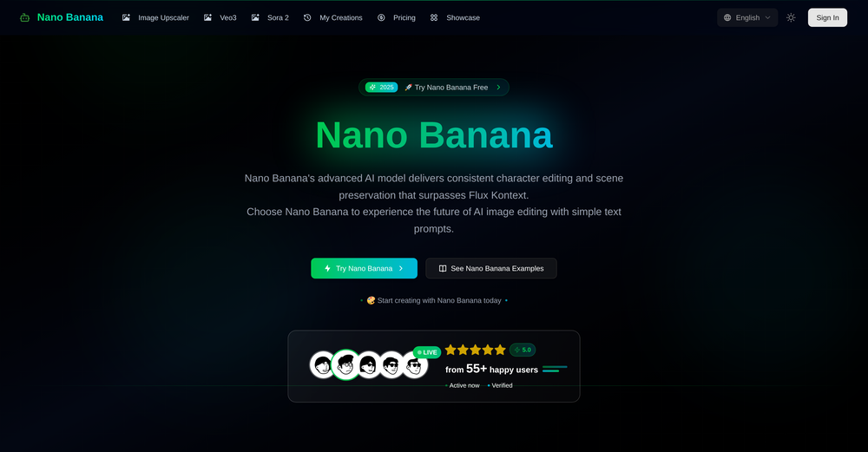Open the My Creations menu item

(x=332, y=17)
